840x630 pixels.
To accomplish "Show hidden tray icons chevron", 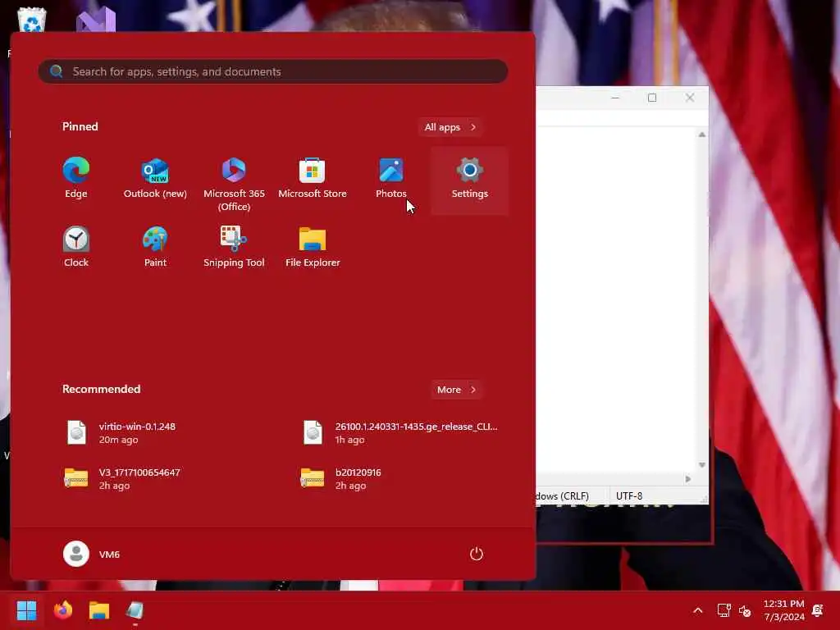I will [x=697, y=610].
